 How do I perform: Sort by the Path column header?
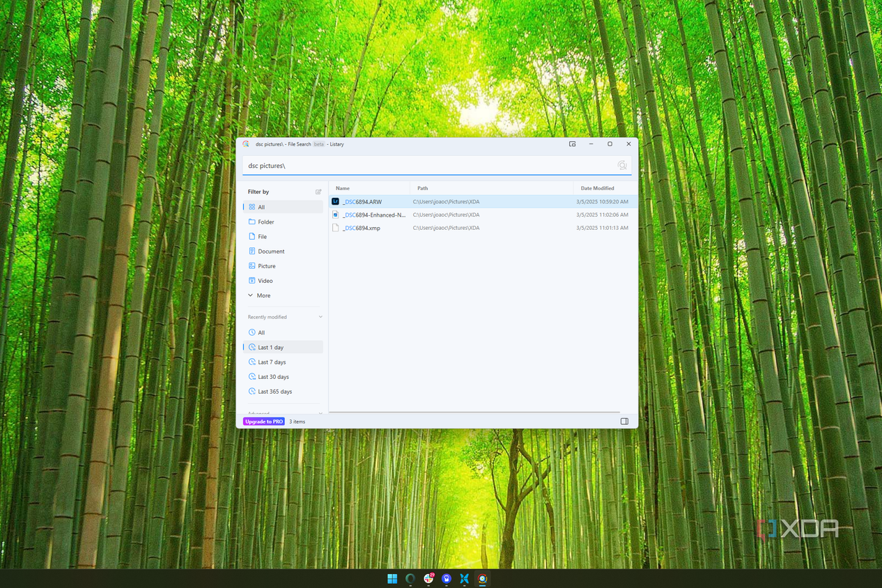pyautogui.click(x=492, y=188)
